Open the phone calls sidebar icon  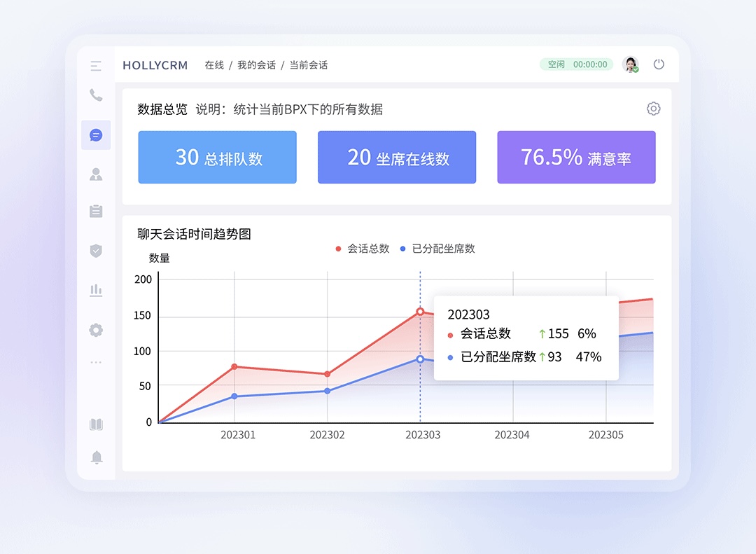click(96, 95)
